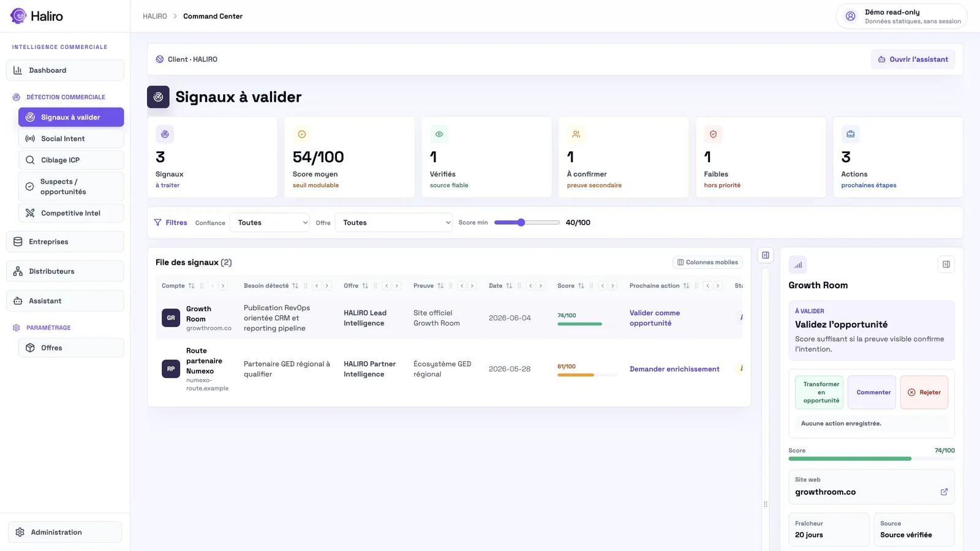Click the Growth Room signal bars icon
This screenshot has width=980, height=551.
[797, 265]
